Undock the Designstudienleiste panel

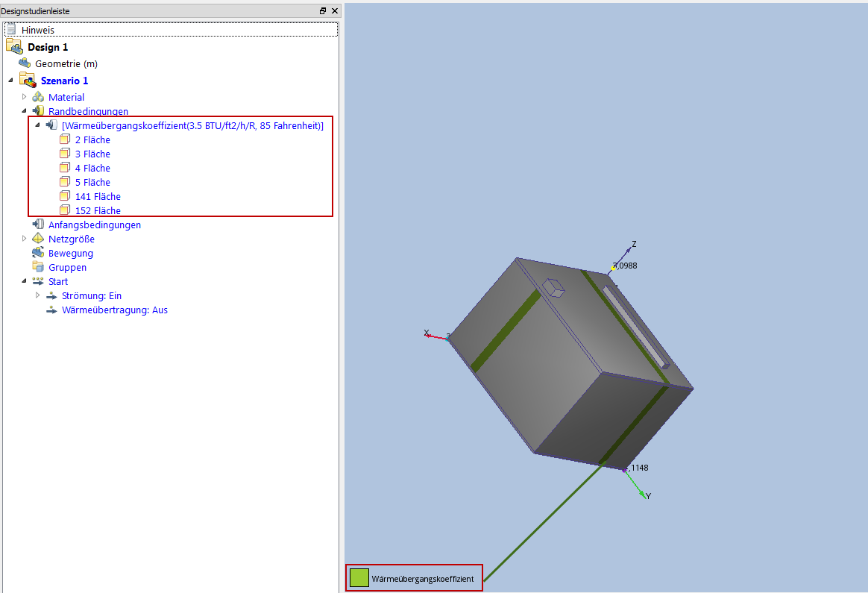[323, 11]
